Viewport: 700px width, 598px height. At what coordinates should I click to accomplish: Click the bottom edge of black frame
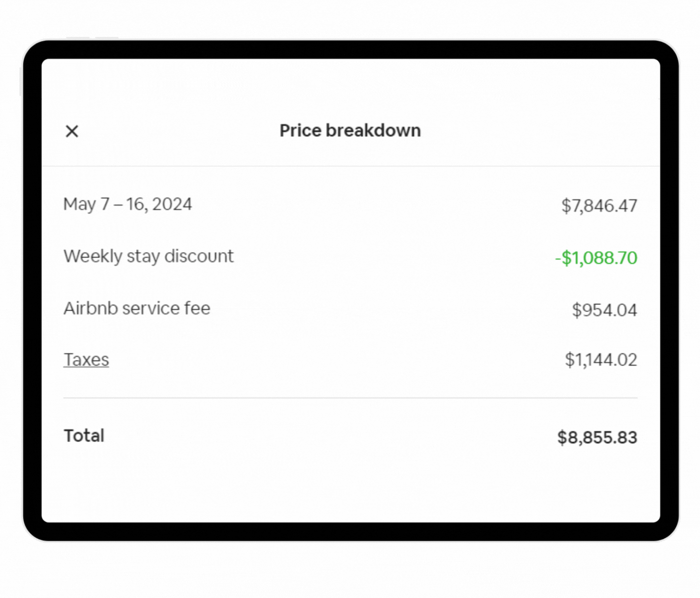(x=350, y=531)
